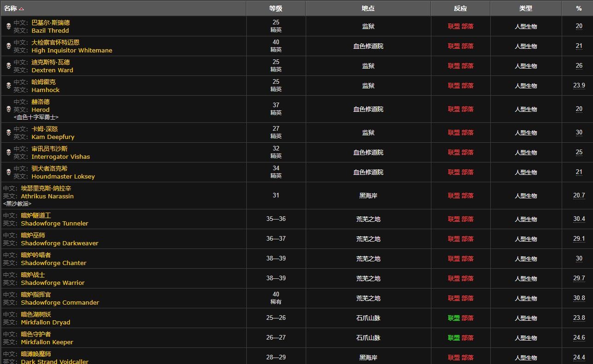Sort by 等级 level column header
The width and height of the screenshot is (593, 364).
coord(276,8)
